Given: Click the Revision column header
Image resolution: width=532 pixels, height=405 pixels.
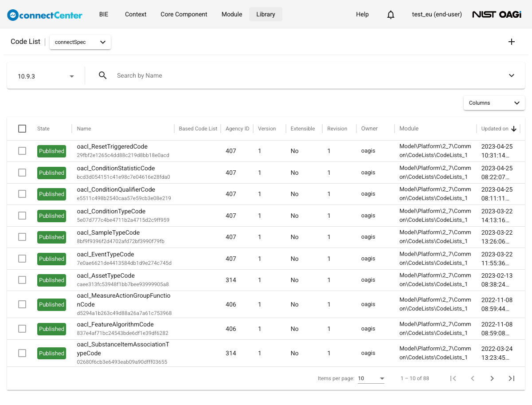Looking at the screenshot, I should pos(337,129).
